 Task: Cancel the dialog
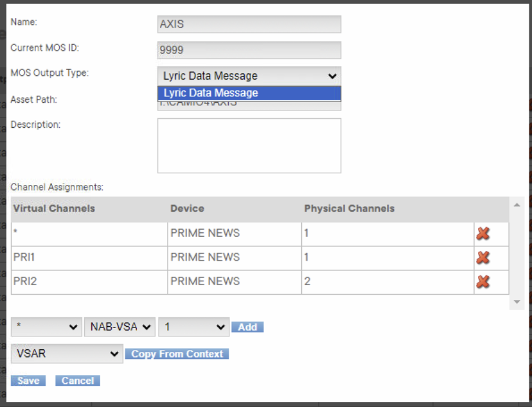coord(78,381)
